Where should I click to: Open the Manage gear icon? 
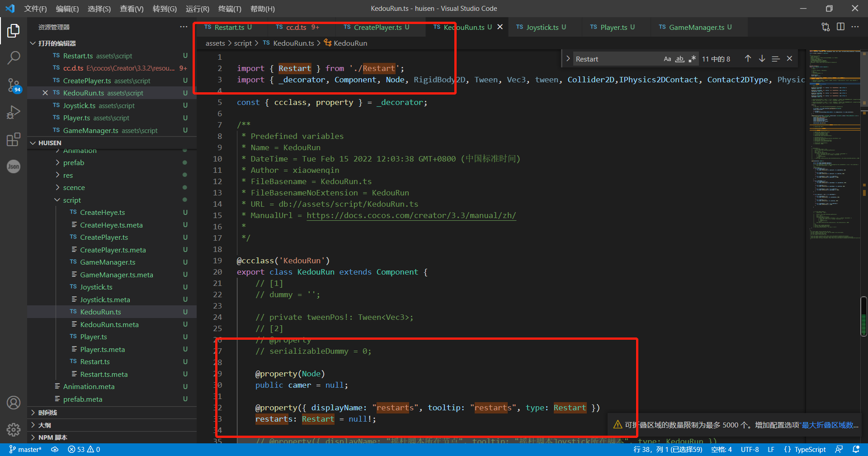point(14,429)
